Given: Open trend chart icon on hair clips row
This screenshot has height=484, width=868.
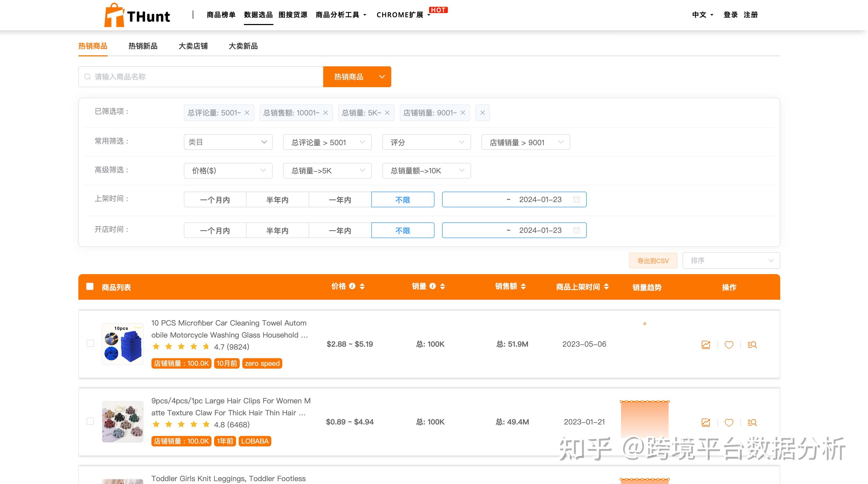Looking at the screenshot, I should tap(706, 422).
